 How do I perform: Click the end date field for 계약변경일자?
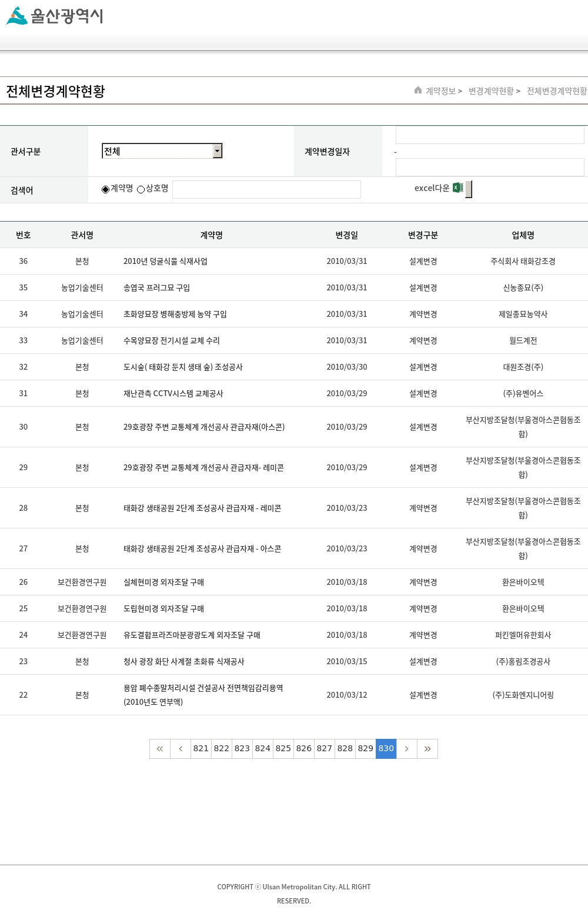[489, 168]
